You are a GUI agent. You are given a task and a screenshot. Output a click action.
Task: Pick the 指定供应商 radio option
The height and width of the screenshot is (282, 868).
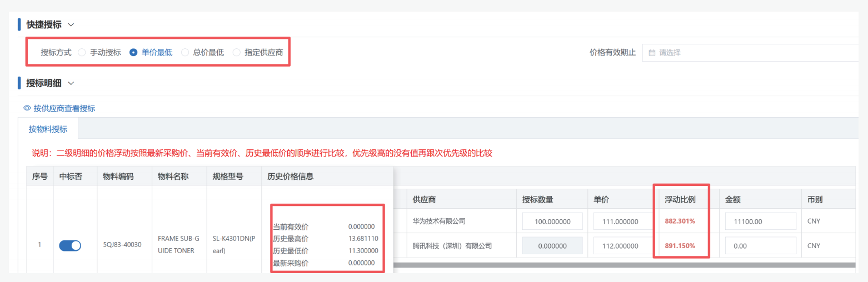tap(237, 53)
